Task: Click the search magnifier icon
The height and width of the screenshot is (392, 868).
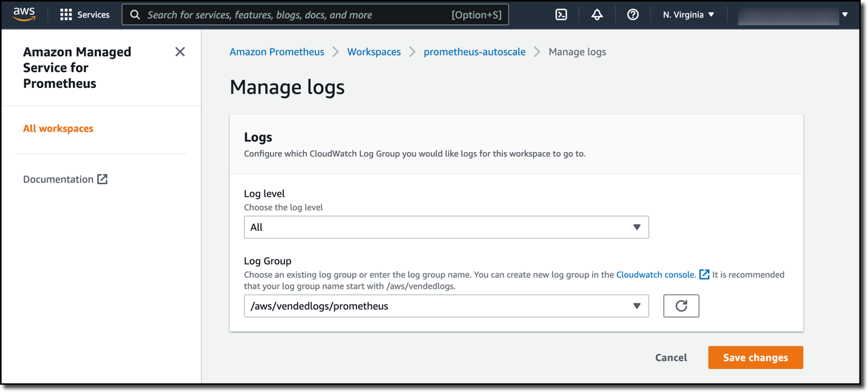Action: click(x=135, y=15)
